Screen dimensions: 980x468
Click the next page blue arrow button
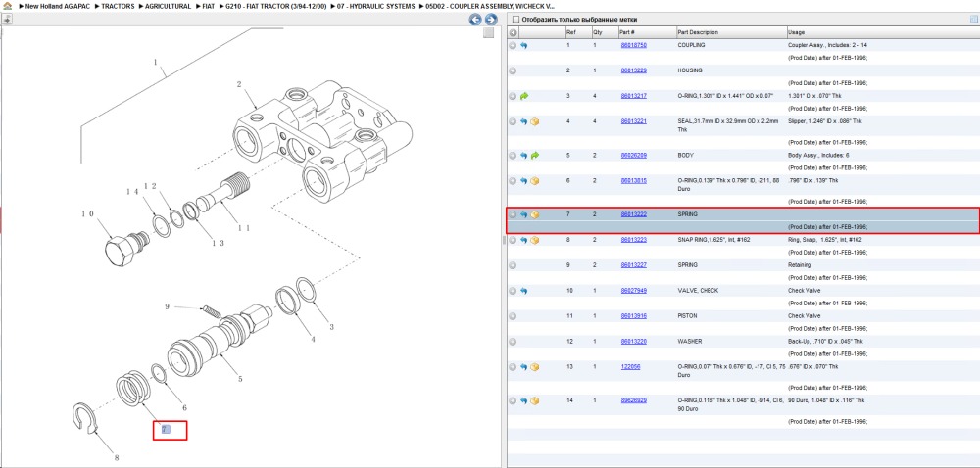point(491,20)
